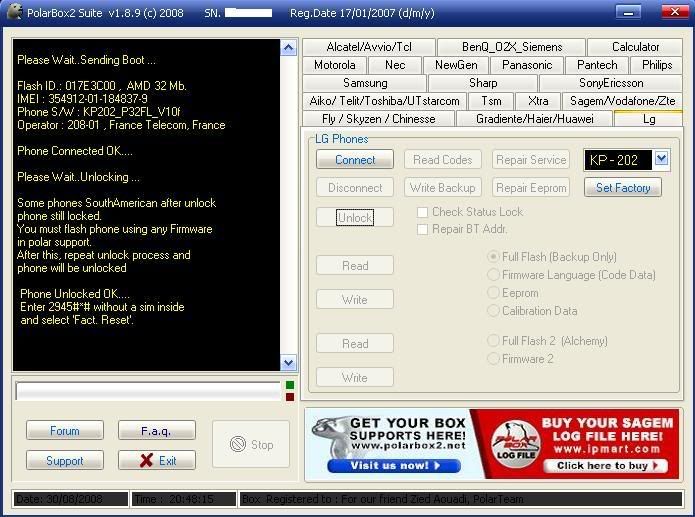Click the 'Phone Unlocked OK....' log line

[x=74, y=294]
